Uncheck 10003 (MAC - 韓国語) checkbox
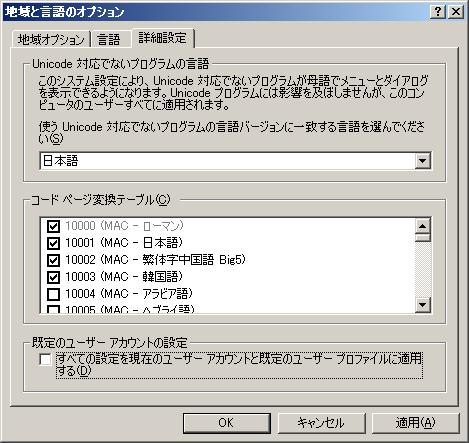The height and width of the screenshot is (443, 469). [53, 277]
